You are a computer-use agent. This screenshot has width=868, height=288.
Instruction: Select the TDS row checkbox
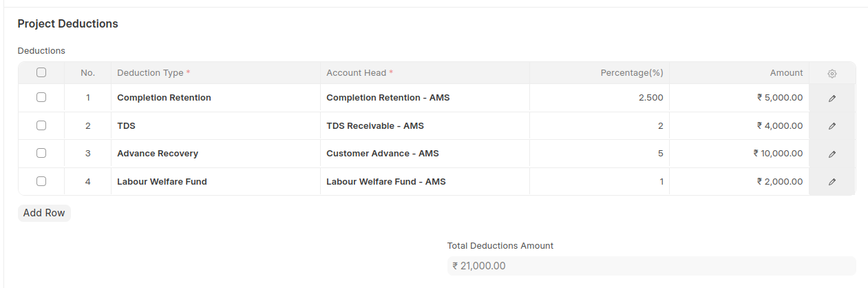[41, 125]
